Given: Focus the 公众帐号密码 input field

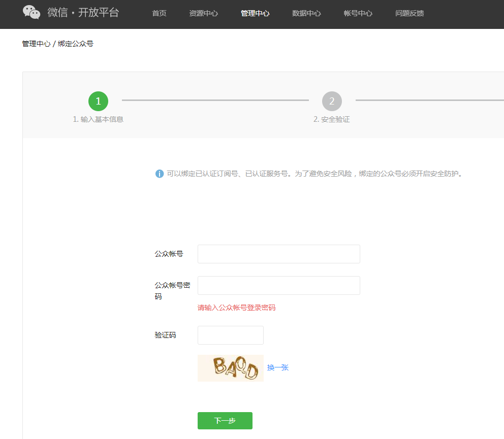Looking at the screenshot, I should [x=279, y=286].
